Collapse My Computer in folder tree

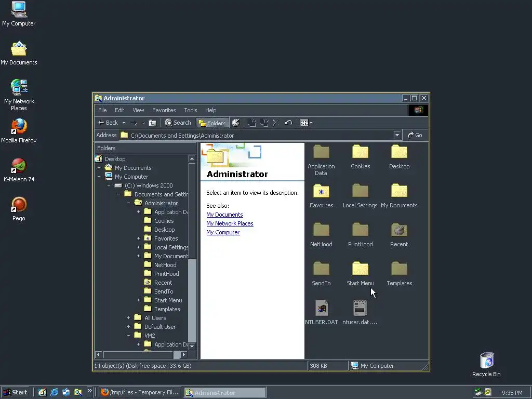(99, 177)
